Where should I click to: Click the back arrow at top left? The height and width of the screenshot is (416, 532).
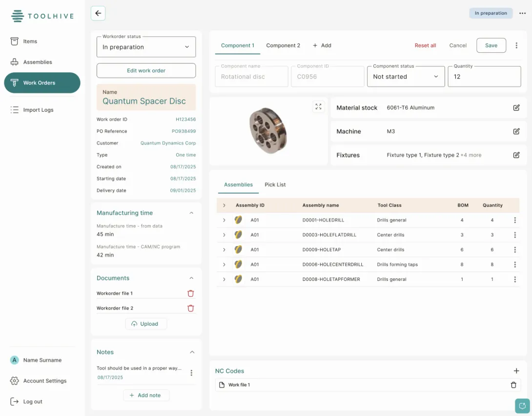(98, 13)
